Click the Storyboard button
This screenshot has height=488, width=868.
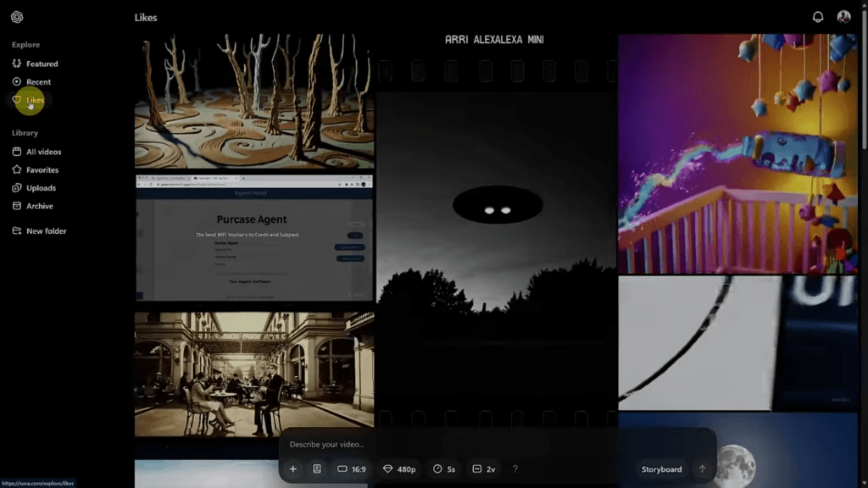click(x=661, y=469)
